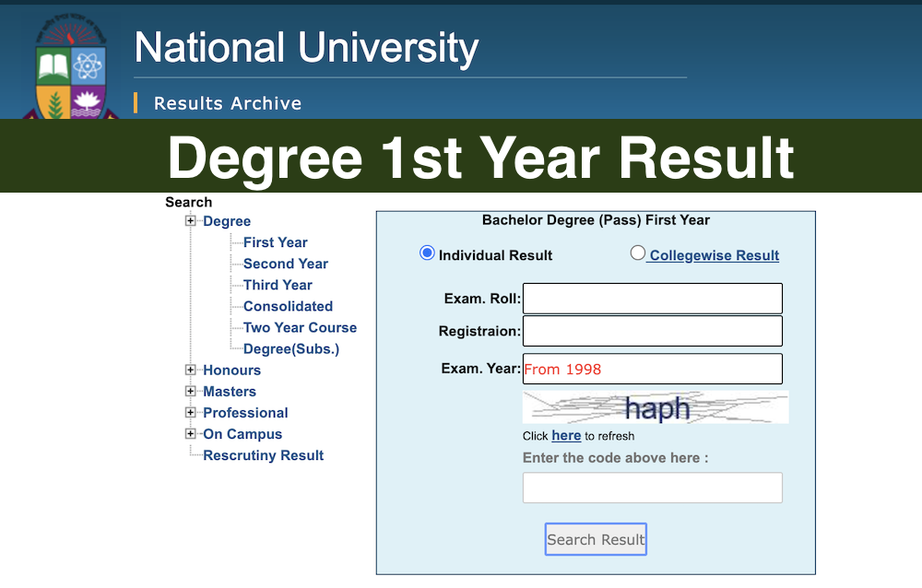Click the haph captcha image
This screenshot has width=922, height=588.
click(655, 406)
